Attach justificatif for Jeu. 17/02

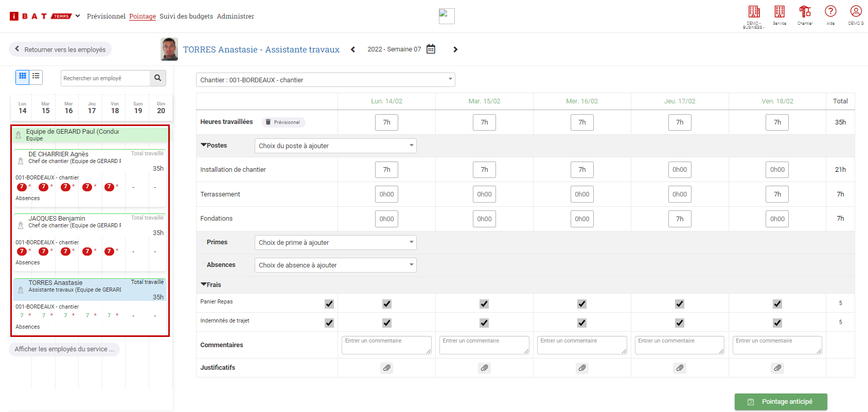[680, 368]
